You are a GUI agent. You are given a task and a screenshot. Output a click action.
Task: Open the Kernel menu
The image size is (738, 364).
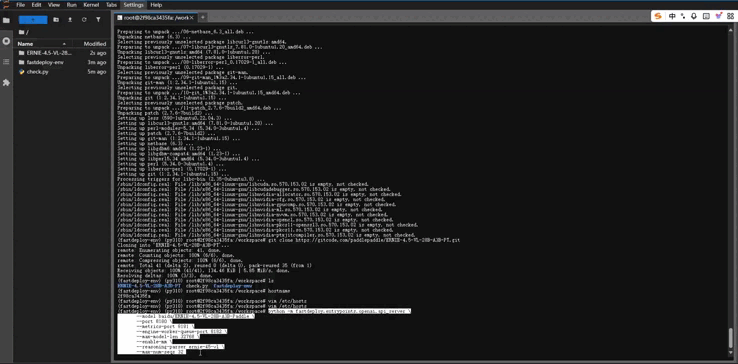point(91,5)
